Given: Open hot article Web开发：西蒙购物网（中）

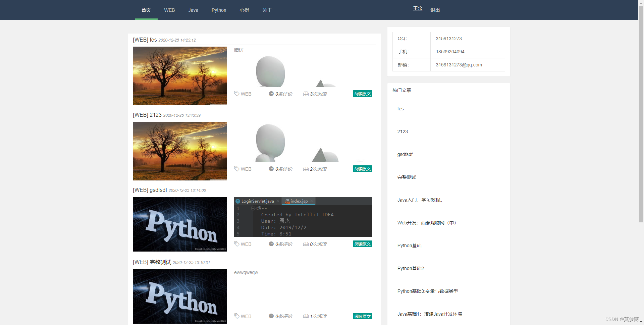Looking at the screenshot, I should coord(427,223).
